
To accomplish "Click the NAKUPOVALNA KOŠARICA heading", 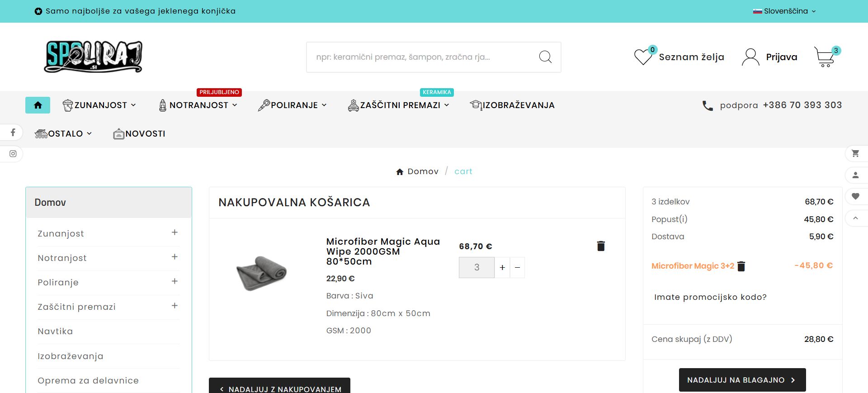I will [294, 203].
